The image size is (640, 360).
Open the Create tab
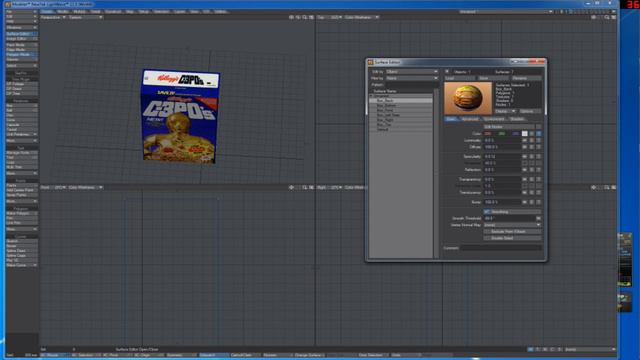47,12
